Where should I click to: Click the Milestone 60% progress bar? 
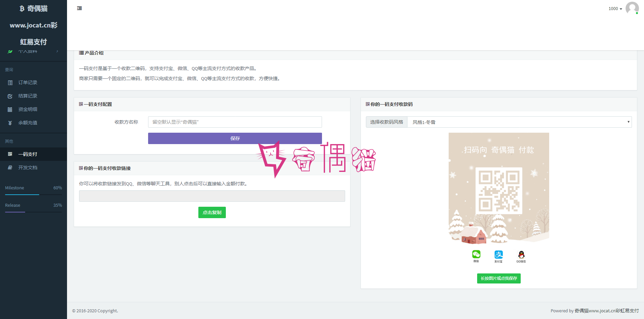point(34,195)
